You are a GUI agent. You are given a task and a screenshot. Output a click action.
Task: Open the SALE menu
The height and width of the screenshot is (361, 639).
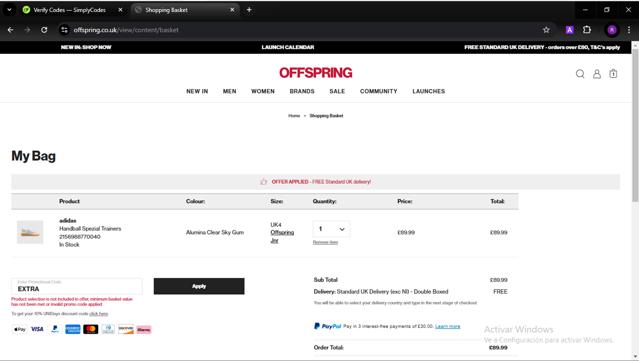click(x=337, y=91)
